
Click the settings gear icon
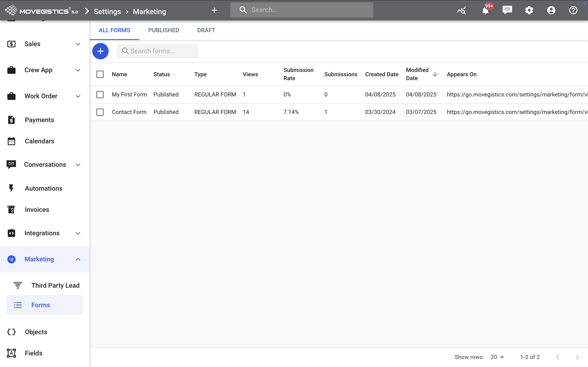click(x=529, y=10)
